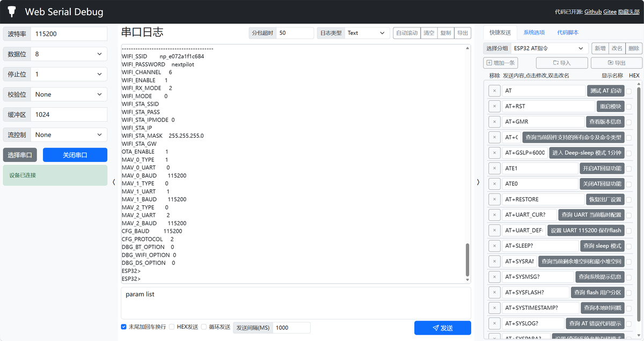
Task: Open the Gitee link
Action: coord(610,12)
